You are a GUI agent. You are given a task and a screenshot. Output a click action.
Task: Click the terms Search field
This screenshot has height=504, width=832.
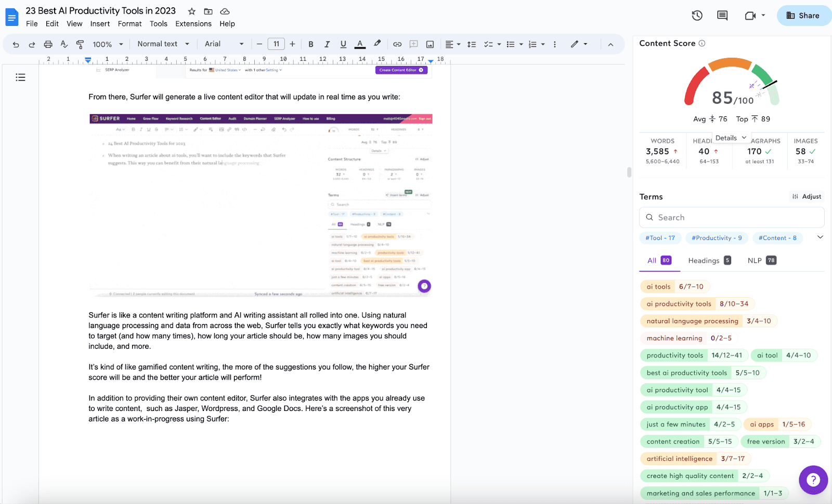pyautogui.click(x=731, y=217)
